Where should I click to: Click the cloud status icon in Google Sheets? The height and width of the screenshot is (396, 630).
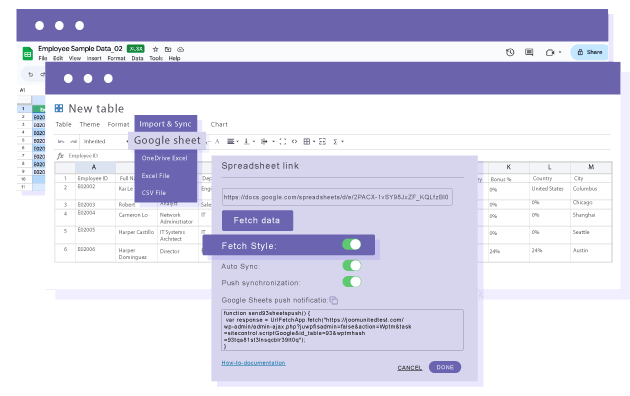pyautogui.click(x=181, y=49)
